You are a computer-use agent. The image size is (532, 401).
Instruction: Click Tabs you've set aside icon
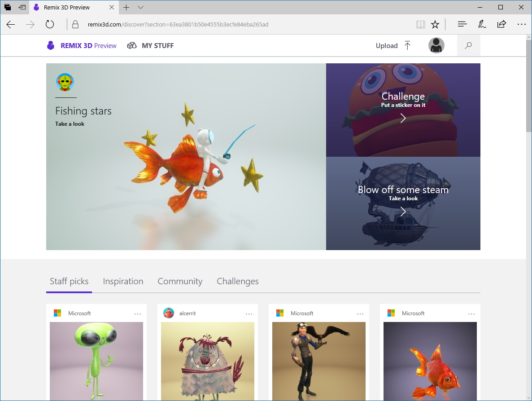pyautogui.click(x=8, y=7)
